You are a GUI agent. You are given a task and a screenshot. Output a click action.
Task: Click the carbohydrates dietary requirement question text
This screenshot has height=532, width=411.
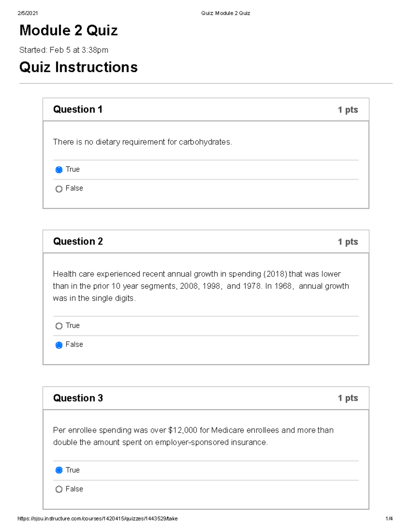[x=142, y=142]
